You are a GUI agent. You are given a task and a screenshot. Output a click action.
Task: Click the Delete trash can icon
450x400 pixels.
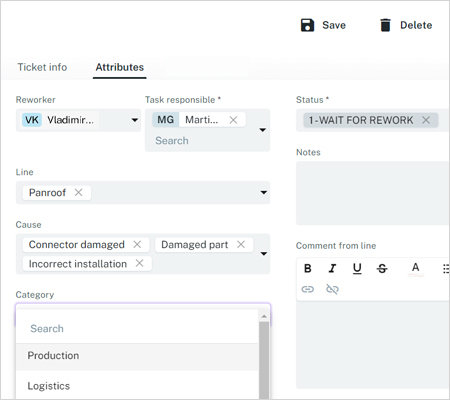click(x=385, y=25)
